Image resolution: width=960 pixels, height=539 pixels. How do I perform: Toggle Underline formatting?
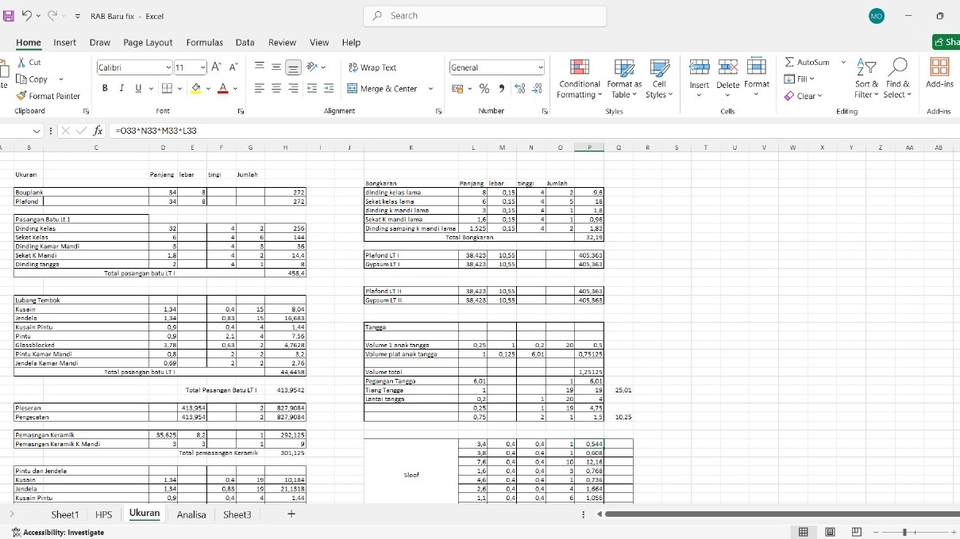(138, 88)
